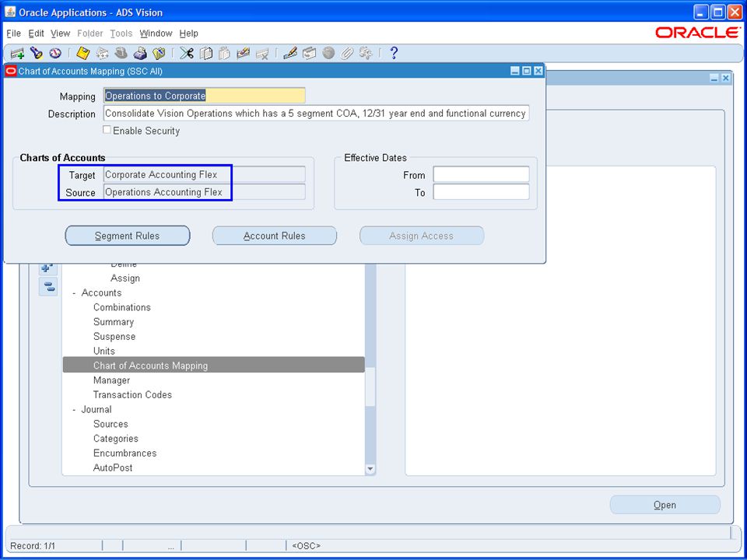The width and height of the screenshot is (747, 560).
Task: Click the Cut scissors icon
Action: (x=187, y=53)
